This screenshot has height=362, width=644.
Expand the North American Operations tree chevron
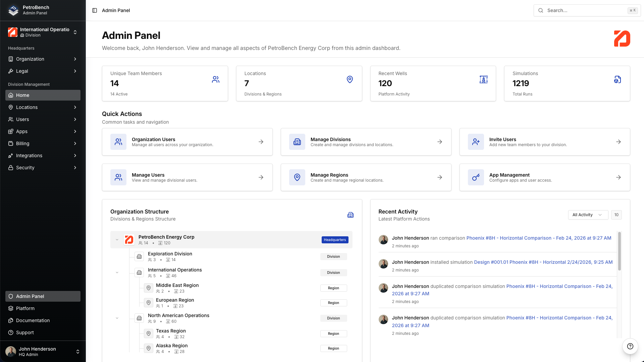click(x=117, y=318)
